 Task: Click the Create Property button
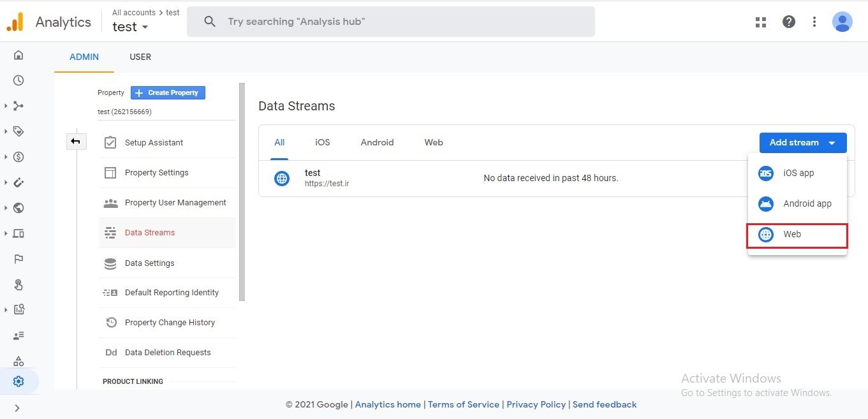click(168, 93)
